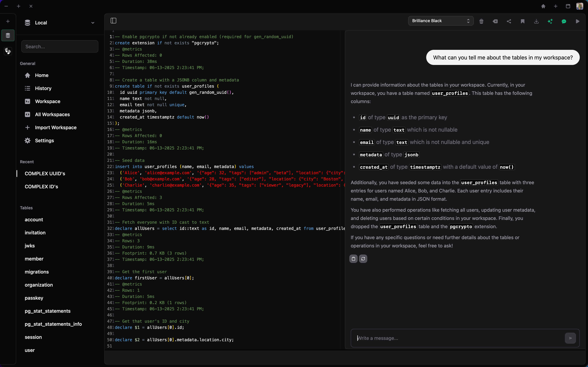Click the Import Workspace plus icon

pyautogui.click(x=28, y=128)
